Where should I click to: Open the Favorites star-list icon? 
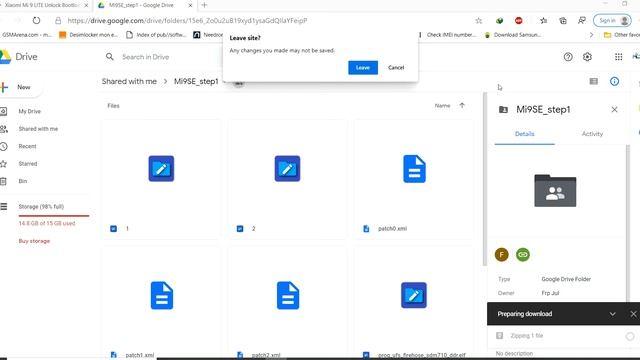tap(543, 20)
